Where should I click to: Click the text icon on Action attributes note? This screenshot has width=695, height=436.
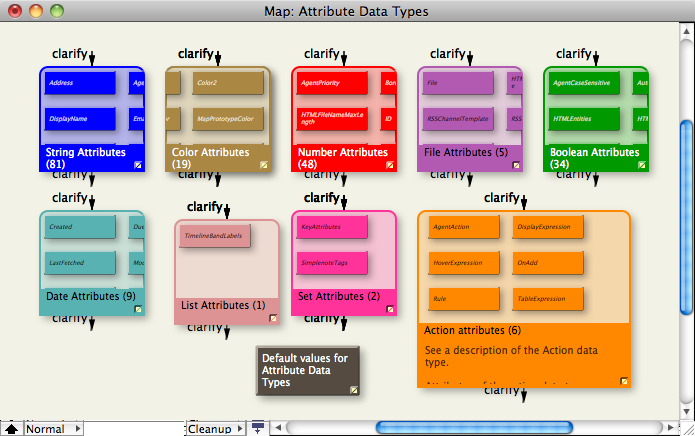624,380
